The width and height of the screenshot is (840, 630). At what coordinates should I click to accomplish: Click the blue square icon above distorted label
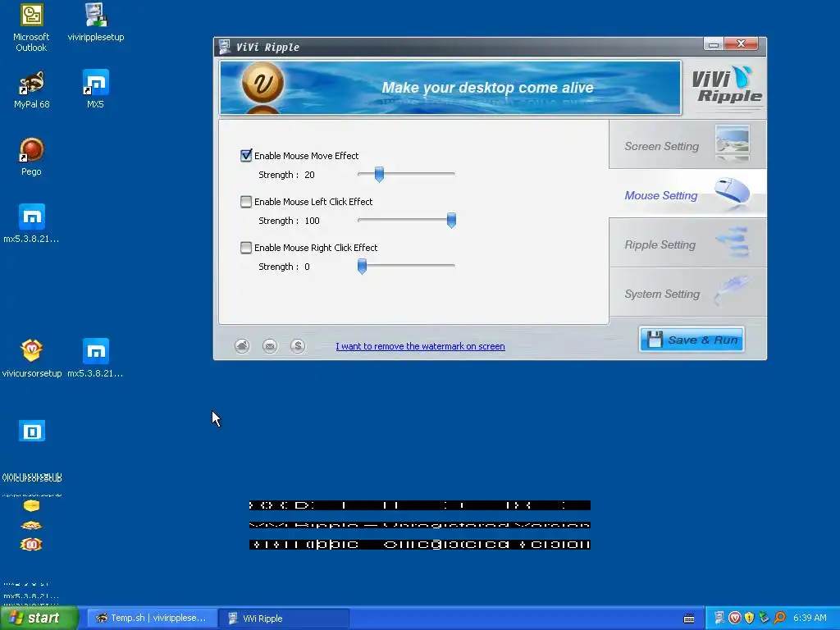tap(32, 431)
